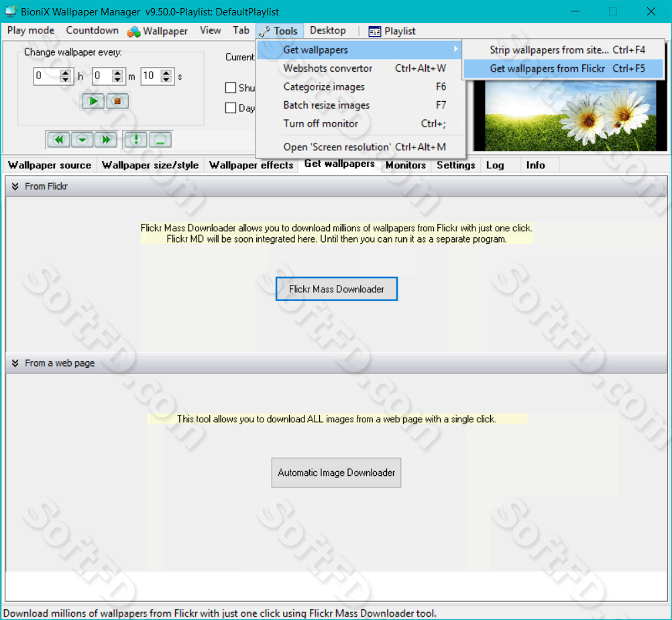Viewport: 672px width, 620px height.
Task: Click the Flickr Mass Downloader button
Action: coord(337,289)
